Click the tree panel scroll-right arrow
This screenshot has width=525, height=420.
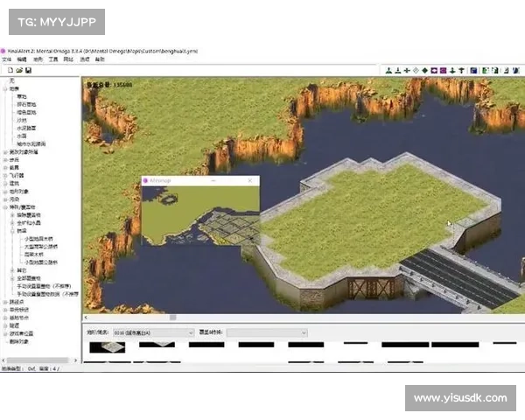pos(75,360)
